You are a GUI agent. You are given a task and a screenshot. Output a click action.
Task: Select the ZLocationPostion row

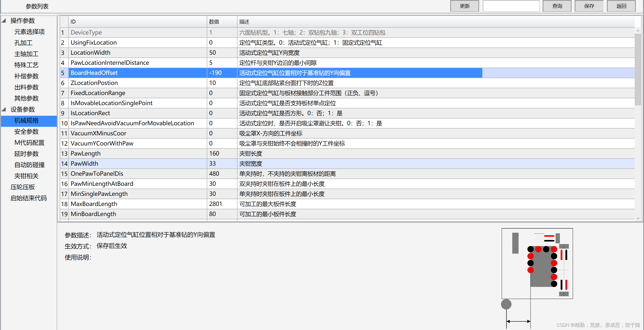tap(347, 83)
